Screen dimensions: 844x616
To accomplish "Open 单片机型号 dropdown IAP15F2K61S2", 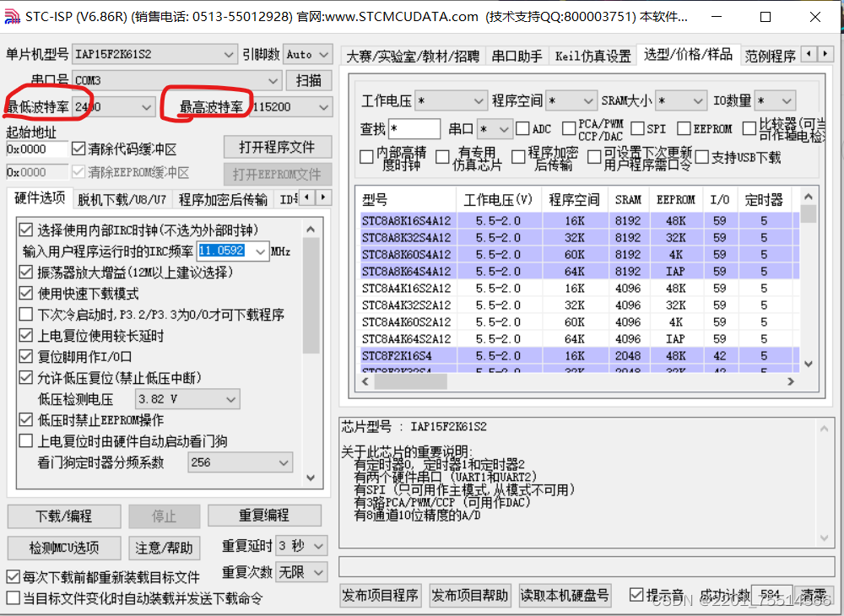I will pyautogui.click(x=154, y=54).
